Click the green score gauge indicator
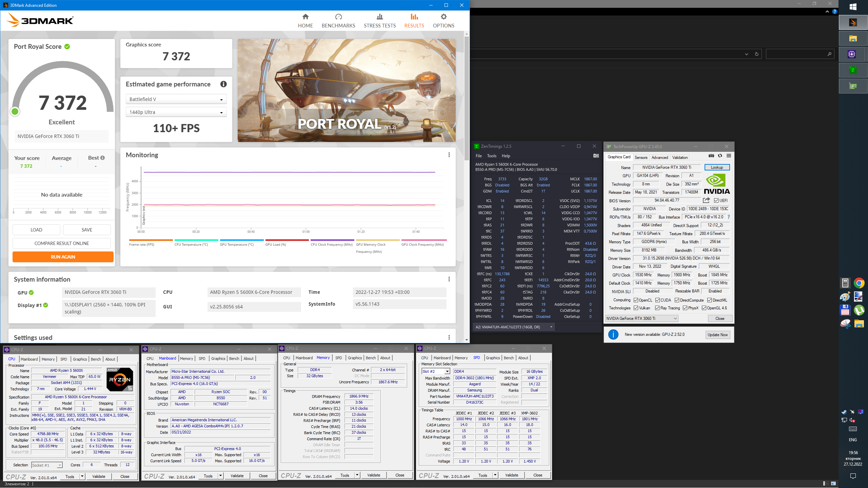Image resolution: width=868 pixels, height=488 pixels. (x=15, y=111)
